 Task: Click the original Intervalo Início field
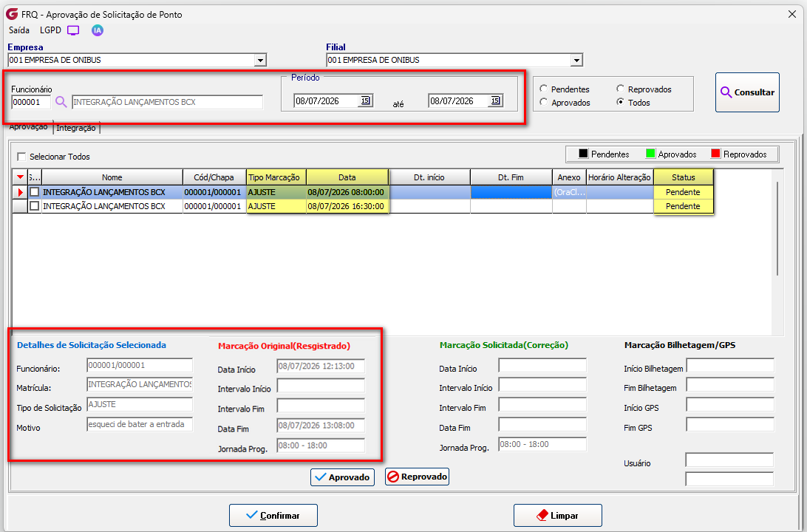[321, 386]
